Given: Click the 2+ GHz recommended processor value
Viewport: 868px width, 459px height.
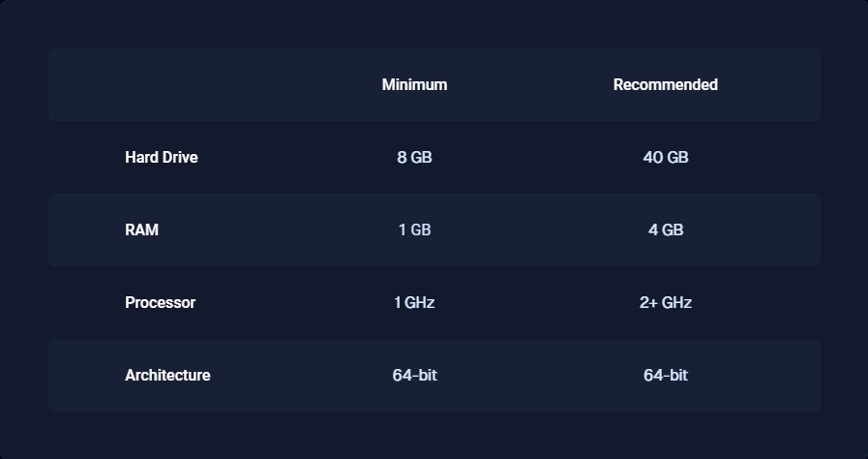Looking at the screenshot, I should [x=666, y=302].
